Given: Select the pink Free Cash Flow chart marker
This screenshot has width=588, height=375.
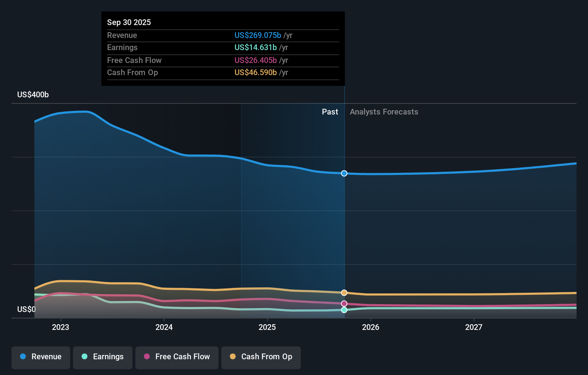Looking at the screenshot, I should (x=344, y=303).
